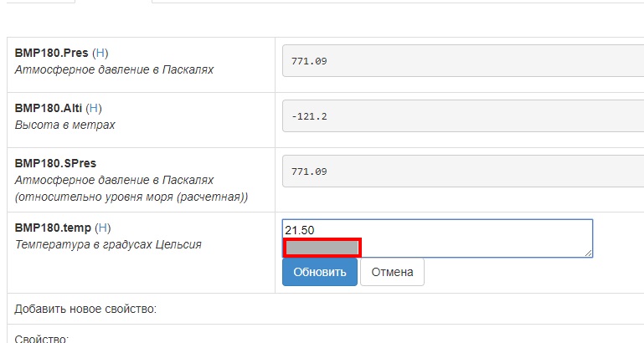Click the gray highlighted box inside the temp textarea
Image resolution: width=644 pixels, height=343 pixels.
(x=322, y=248)
